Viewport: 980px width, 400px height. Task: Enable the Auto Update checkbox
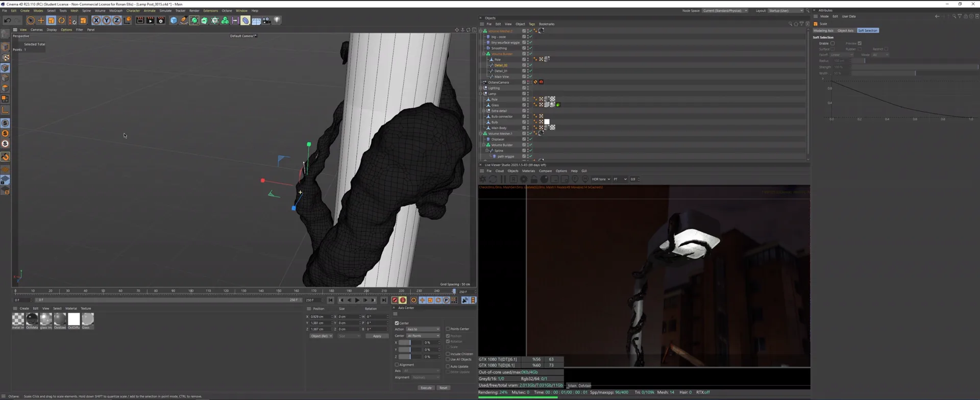coord(448,366)
